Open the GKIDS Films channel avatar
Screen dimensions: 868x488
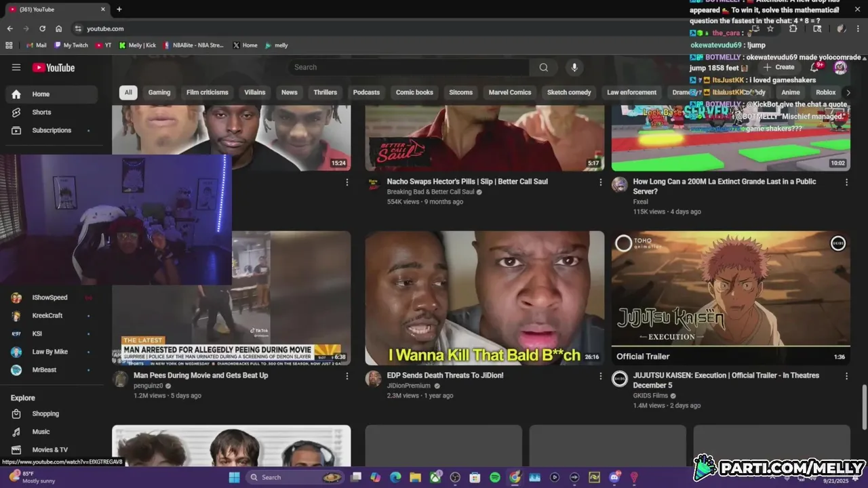point(620,379)
